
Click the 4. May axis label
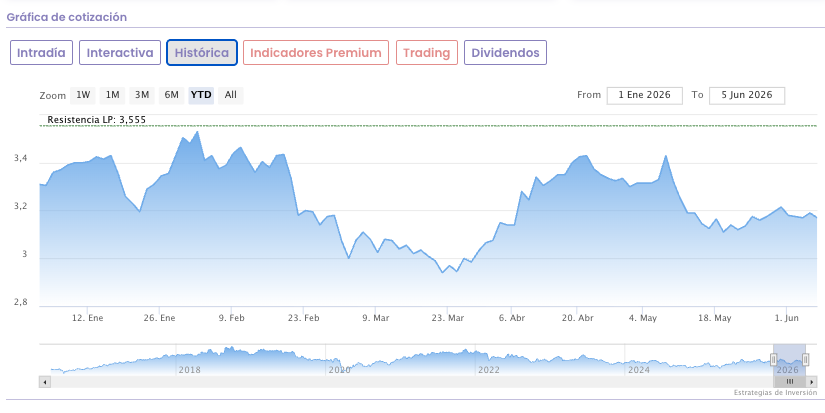(x=643, y=318)
